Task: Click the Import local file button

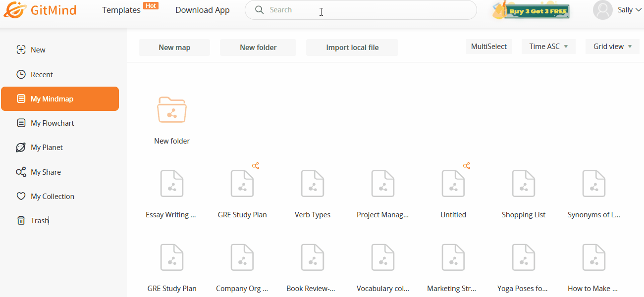Action: coord(352,48)
